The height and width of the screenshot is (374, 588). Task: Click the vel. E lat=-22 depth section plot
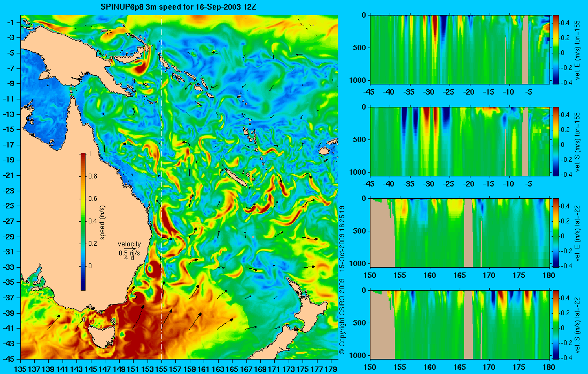click(x=460, y=233)
